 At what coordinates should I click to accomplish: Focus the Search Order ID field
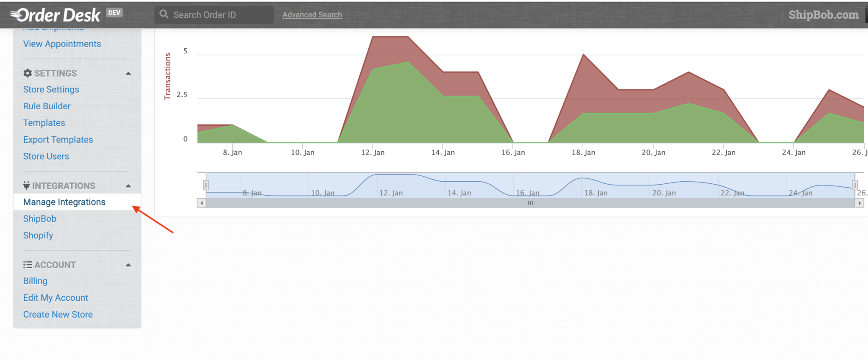click(x=214, y=15)
